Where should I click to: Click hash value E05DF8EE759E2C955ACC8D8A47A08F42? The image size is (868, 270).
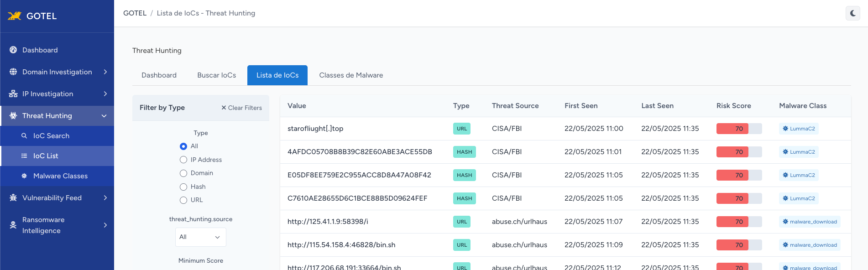(x=359, y=175)
